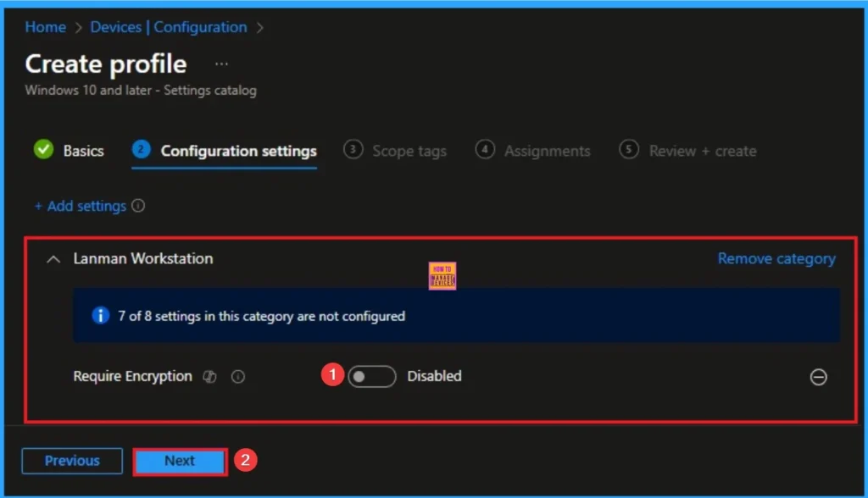The width and height of the screenshot is (868, 498).
Task: Go to the Scope tags step
Action: 409,151
